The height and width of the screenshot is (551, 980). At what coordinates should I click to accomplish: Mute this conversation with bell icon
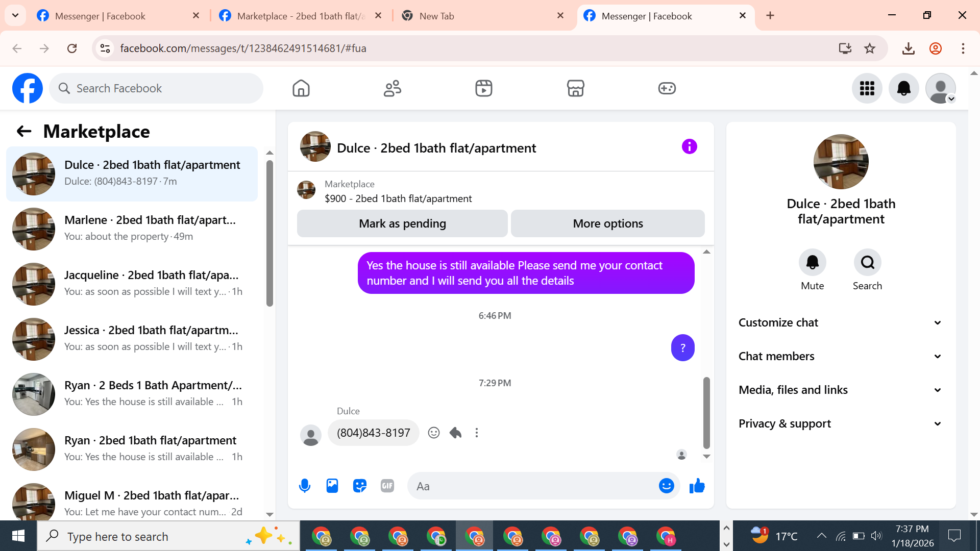[x=812, y=263]
